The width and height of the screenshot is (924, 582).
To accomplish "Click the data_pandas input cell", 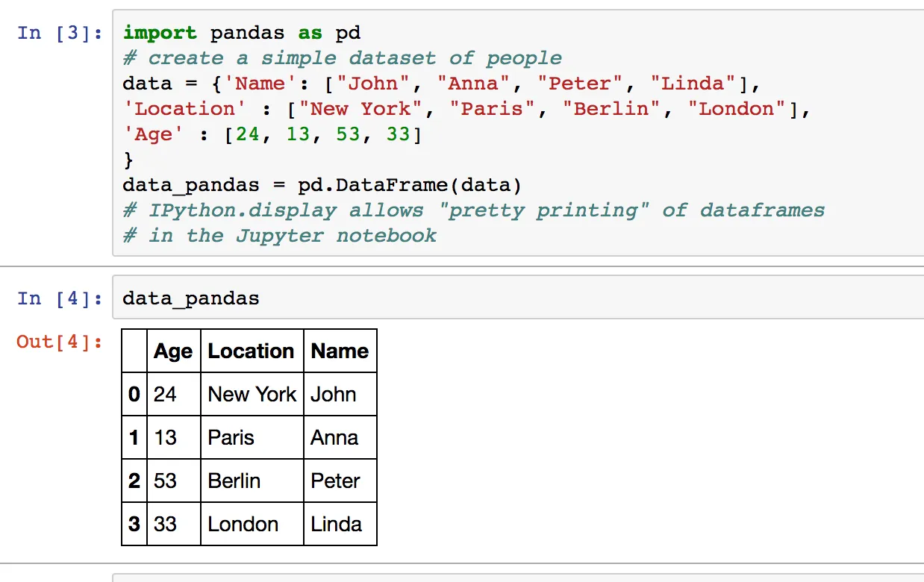I will pos(515,299).
